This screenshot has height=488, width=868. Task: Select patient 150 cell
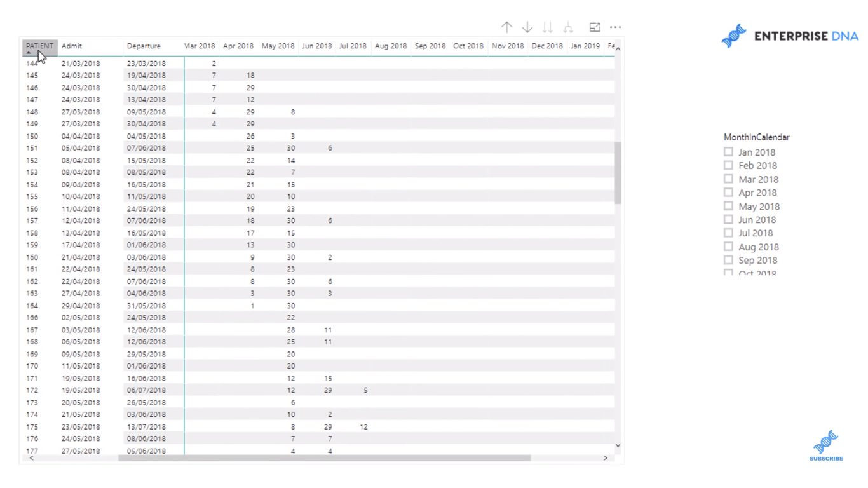tap(32, 136)
